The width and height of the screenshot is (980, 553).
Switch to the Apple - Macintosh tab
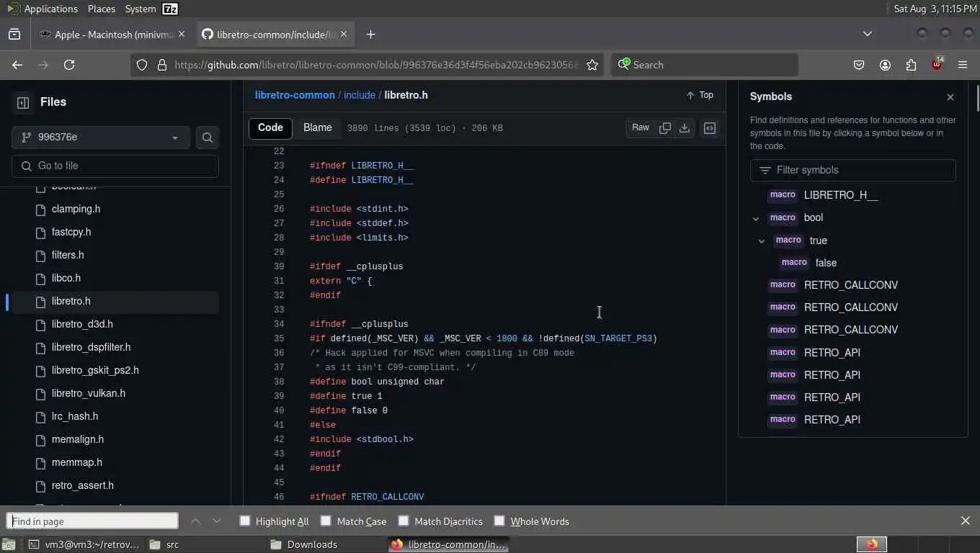click(x=112, y=35)
